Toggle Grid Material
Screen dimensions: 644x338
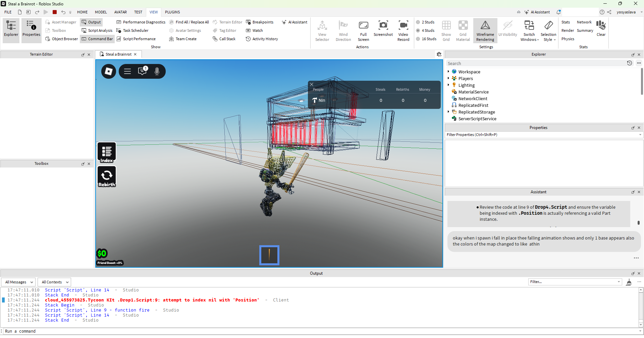(463, 31)
